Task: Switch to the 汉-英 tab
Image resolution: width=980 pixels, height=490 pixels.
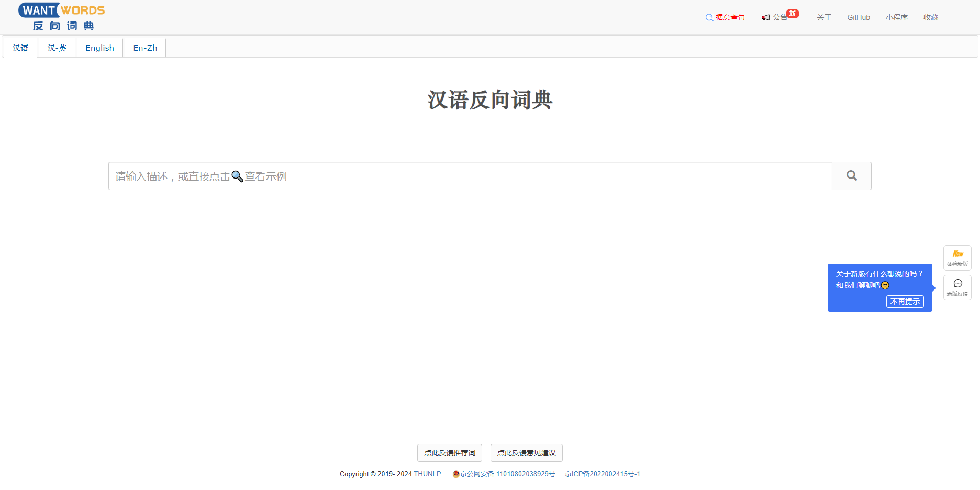Action: [x=57, y=48]
